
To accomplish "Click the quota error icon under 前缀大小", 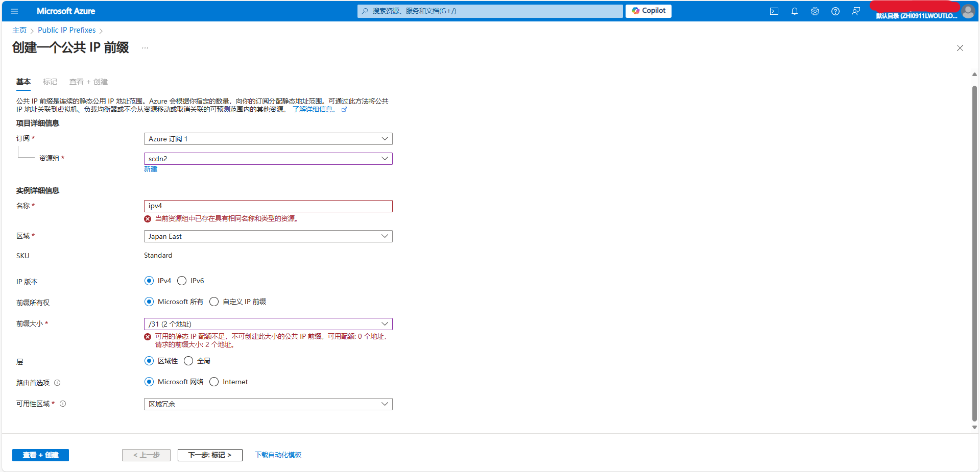I will pos(148,337).
